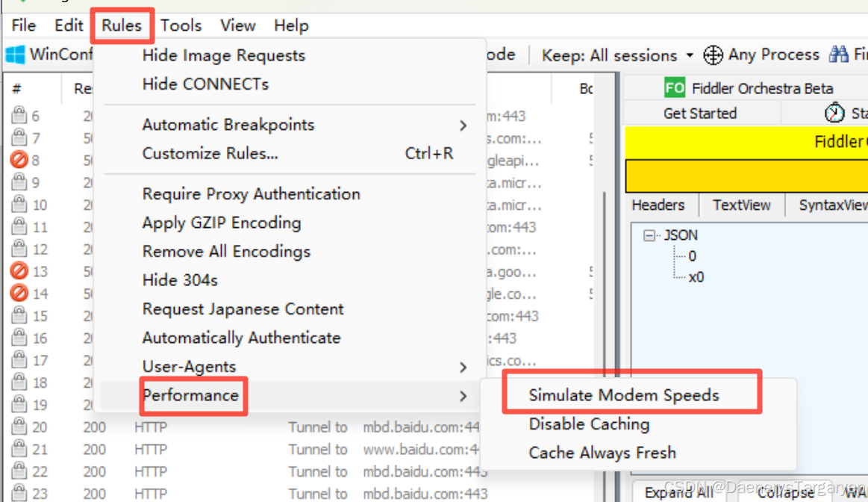Image resolution: width=868 pixels, height=502 pixels.
Task: Click Collapse button
Action: tap(786, 492)
